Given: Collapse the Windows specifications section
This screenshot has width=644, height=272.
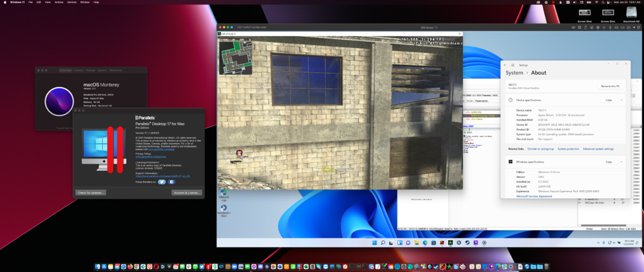Looking at the screenshot, I should click(621, 162).
